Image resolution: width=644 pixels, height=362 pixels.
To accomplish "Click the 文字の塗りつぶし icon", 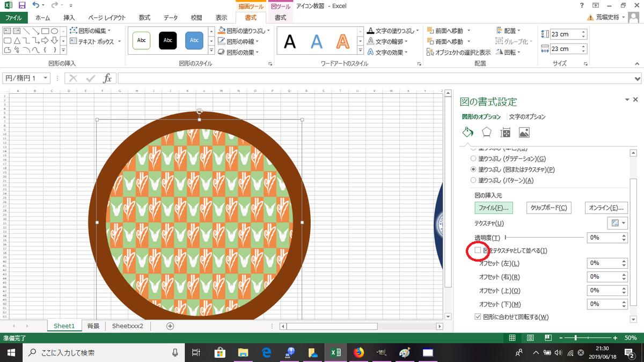I will tap(370, 31).
